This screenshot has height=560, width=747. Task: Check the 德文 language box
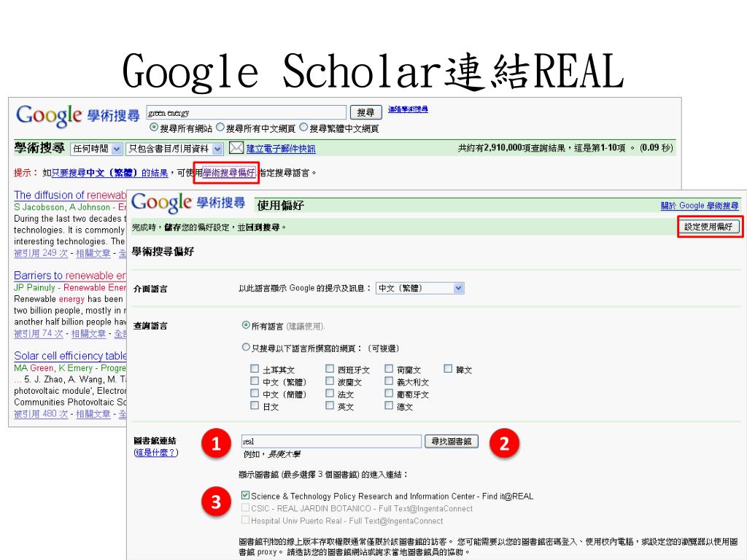389,405
